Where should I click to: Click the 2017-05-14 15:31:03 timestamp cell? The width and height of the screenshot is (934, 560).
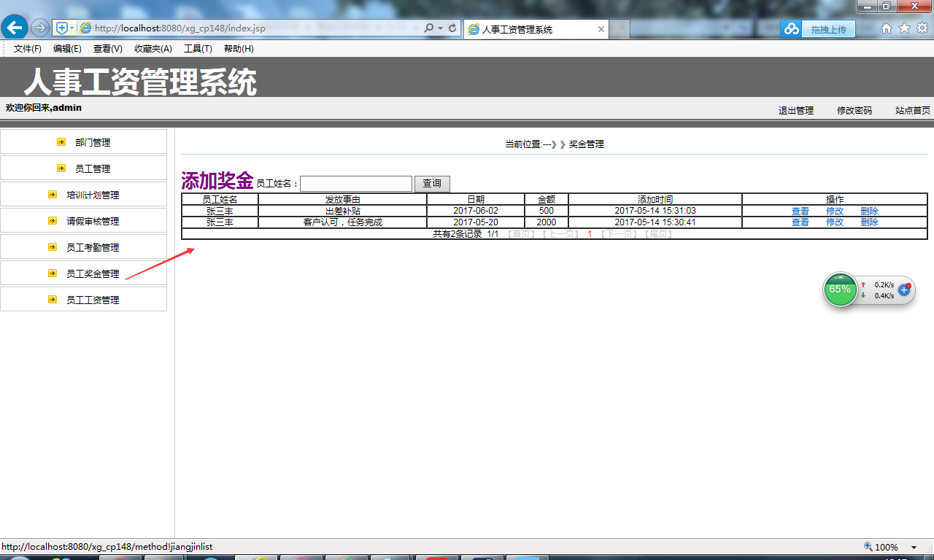pyautogui.click(x=655, y=211)
